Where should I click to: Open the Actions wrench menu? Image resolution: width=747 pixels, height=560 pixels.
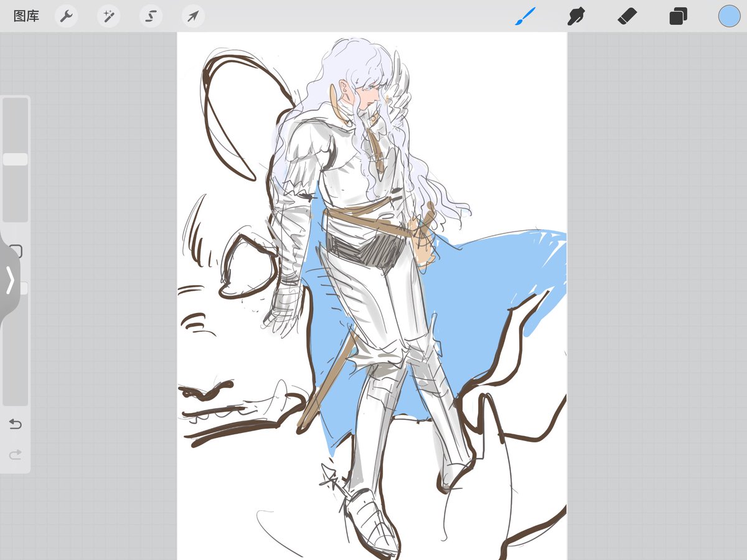tap(66, 16)
